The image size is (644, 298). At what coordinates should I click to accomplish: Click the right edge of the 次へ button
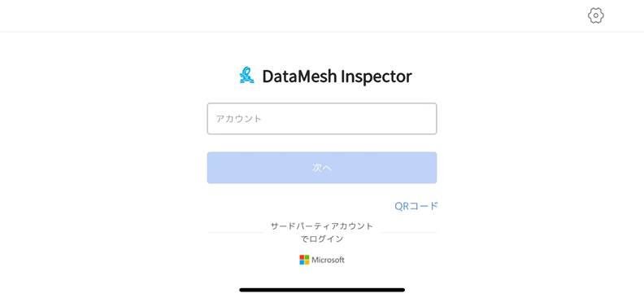pos(432,168)
